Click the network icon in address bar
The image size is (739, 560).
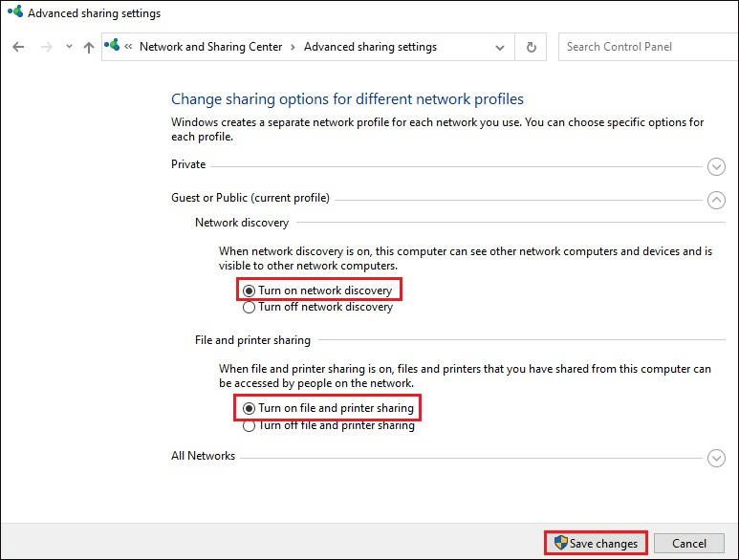tap(112, 46)
